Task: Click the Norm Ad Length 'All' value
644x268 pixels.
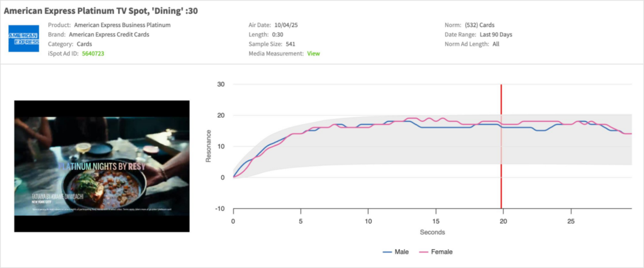Action: [x=496, y=44]
